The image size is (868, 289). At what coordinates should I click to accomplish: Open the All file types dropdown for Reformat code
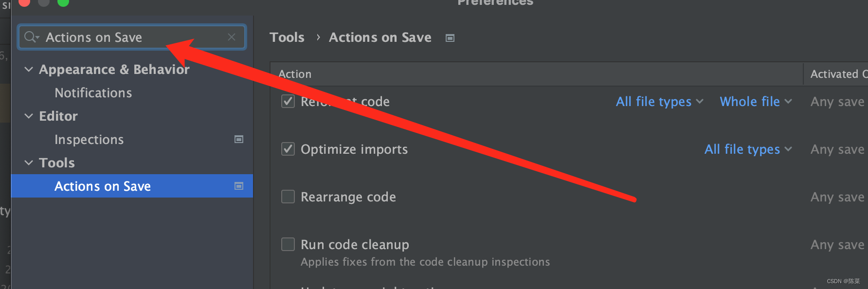tap(659, 101)
